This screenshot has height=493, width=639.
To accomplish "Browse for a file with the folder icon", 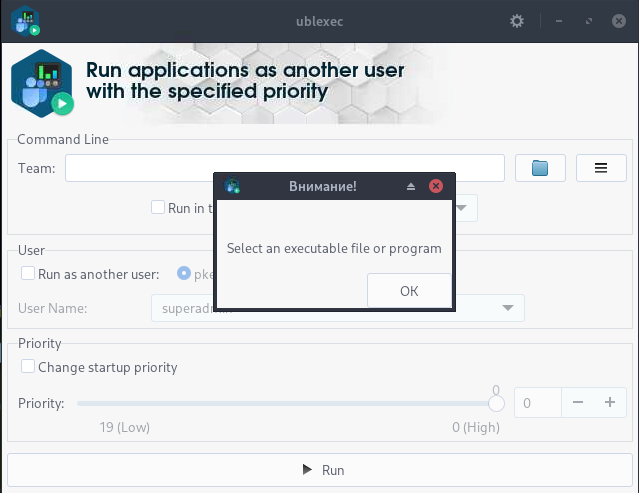I will pyautogui.click(x=541, y=168).
